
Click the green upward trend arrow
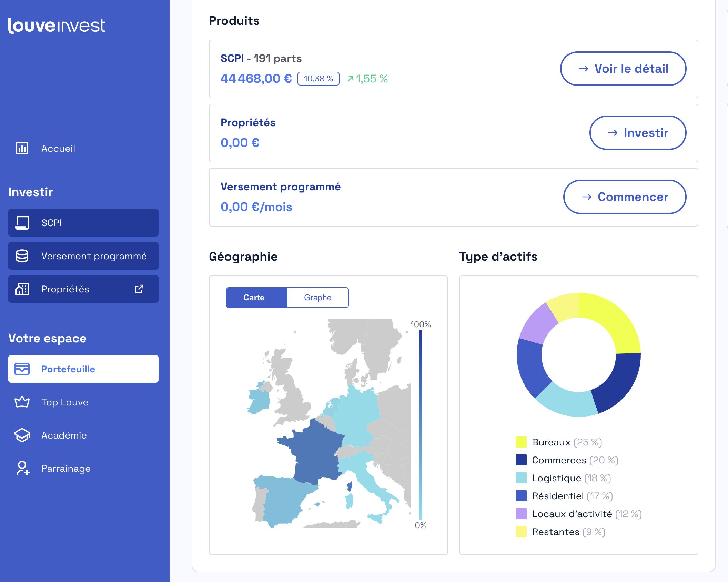tap(351, 79)
